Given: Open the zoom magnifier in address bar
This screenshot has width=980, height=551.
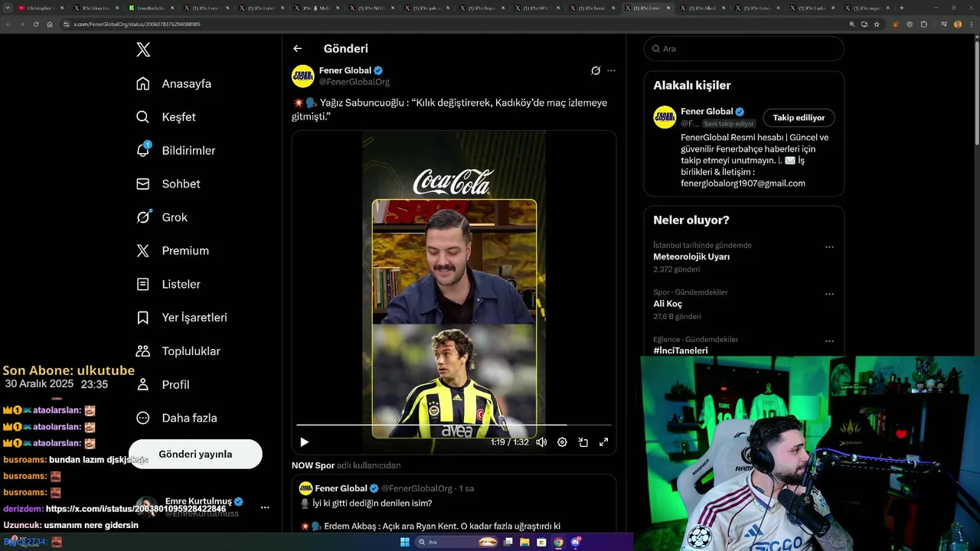Looking at the screenshot, I should [851, 24].
